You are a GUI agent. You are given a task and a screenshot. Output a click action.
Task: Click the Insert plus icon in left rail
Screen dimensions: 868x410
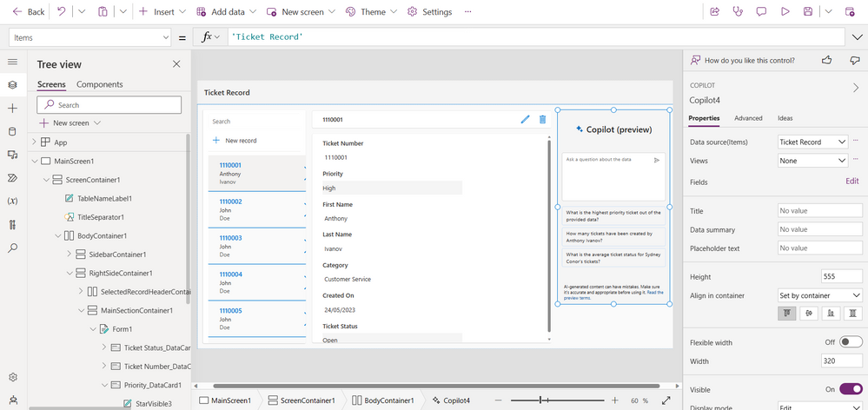pyautogui.click(x=13, y=108)
